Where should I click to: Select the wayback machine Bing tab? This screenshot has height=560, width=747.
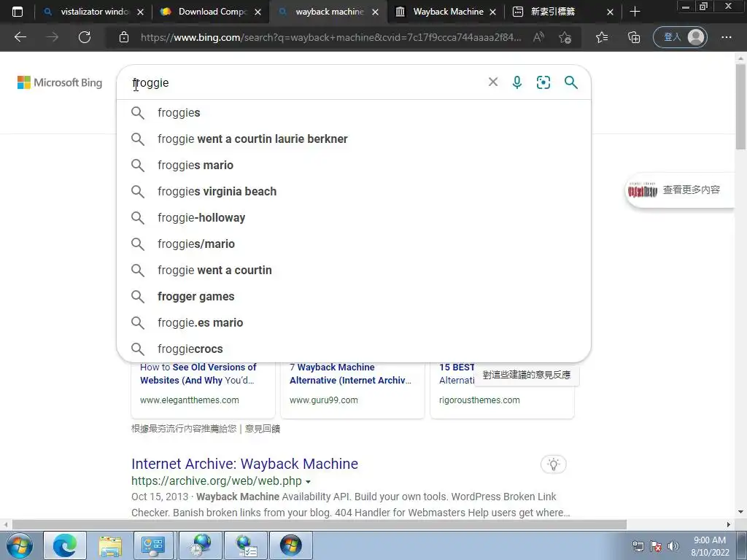click(x=329, y=12)
